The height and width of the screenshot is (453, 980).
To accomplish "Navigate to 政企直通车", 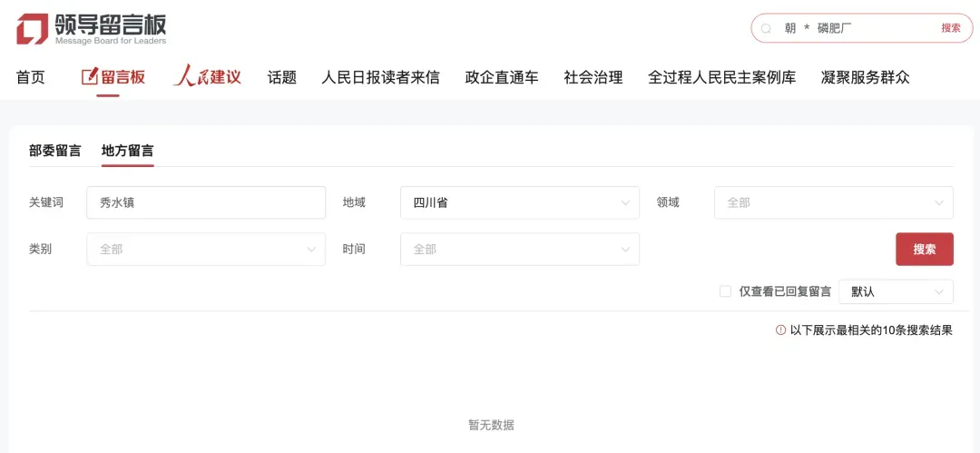I will 501,77.
